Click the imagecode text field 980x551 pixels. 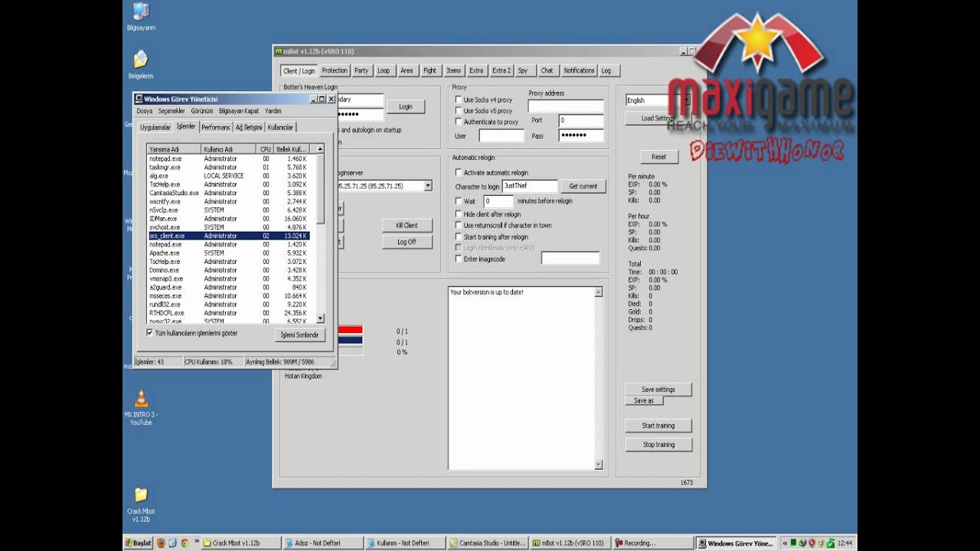[x=570, y=259]
